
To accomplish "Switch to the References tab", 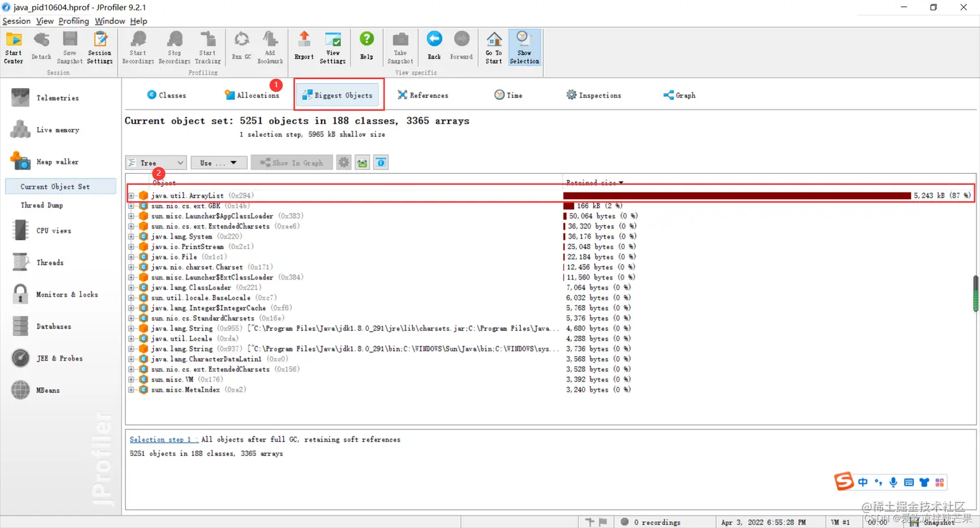I will click(x=423, y=95).
